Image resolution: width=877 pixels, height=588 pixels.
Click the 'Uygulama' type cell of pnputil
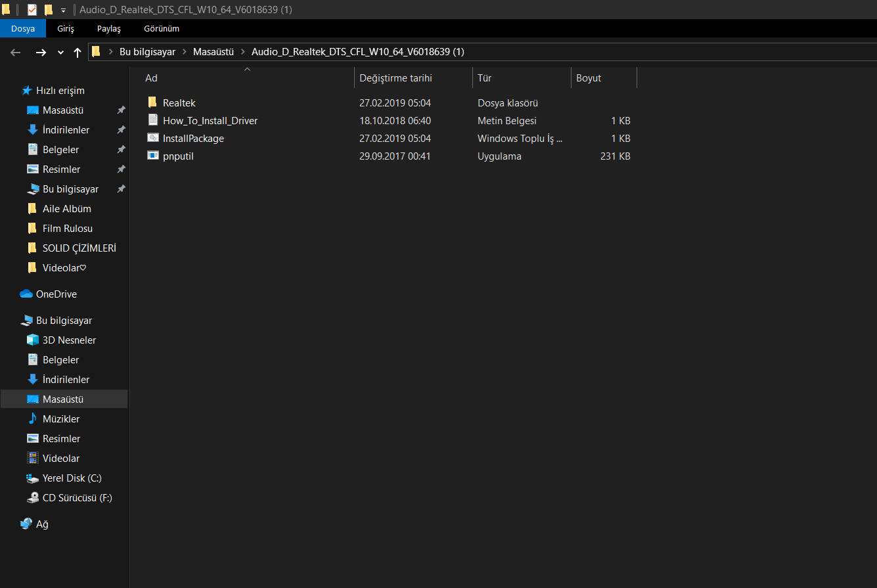click(499, 156)
